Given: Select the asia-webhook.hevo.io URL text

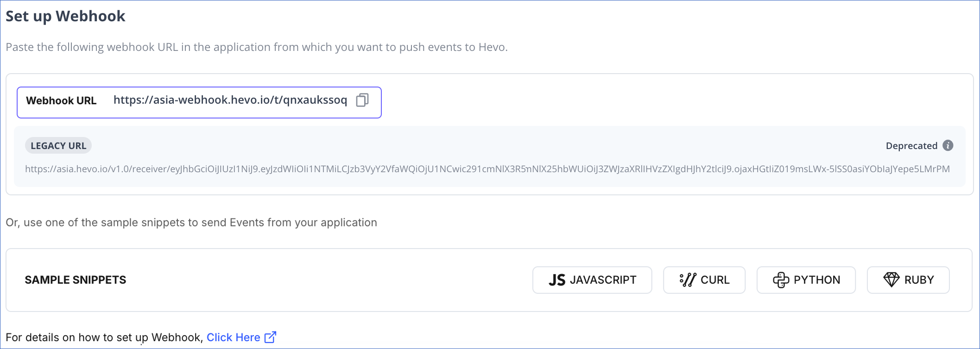Looking at the screenshot, I should click(230, 100).
